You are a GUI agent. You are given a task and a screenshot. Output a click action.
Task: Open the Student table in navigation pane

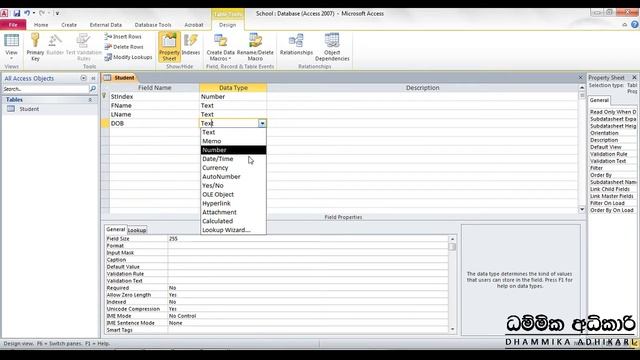tap(29, 109)
